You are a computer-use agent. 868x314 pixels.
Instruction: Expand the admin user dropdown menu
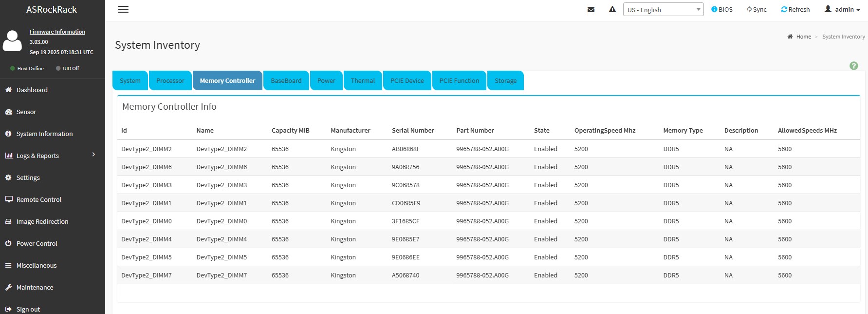pos(842,10)
